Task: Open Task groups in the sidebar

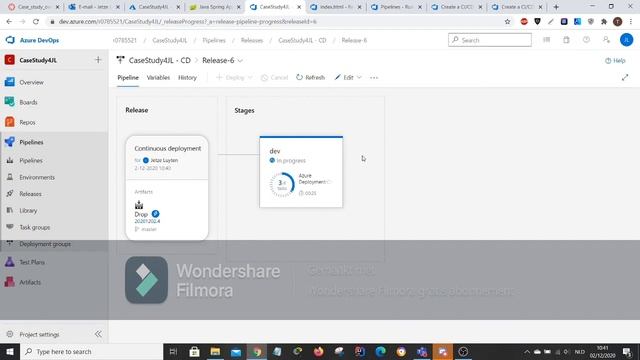Action: (x=35, y=227)
